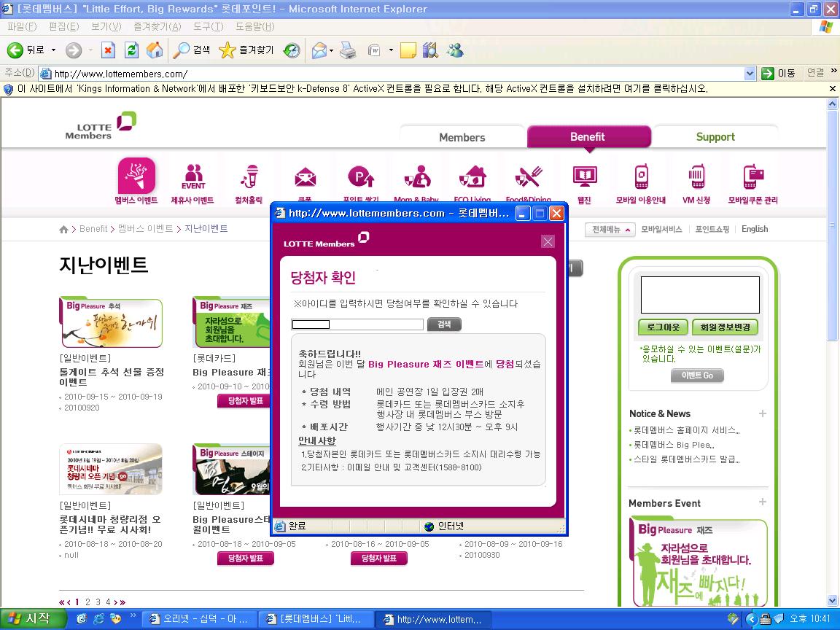This screenshot has height=630, width=840.
Task: Open the 즐겨찾기(A) menu
Action: (157, 26)
